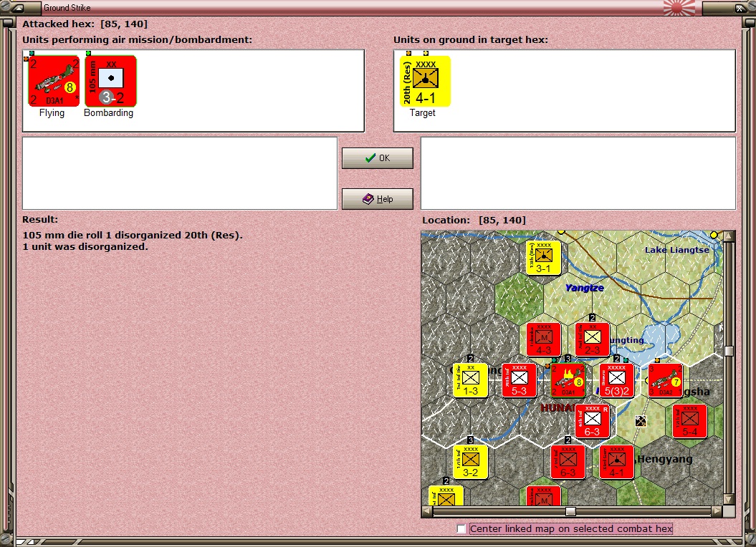
Task: Click the red 5(3)2 army unit on map
Action: point(617,381)
